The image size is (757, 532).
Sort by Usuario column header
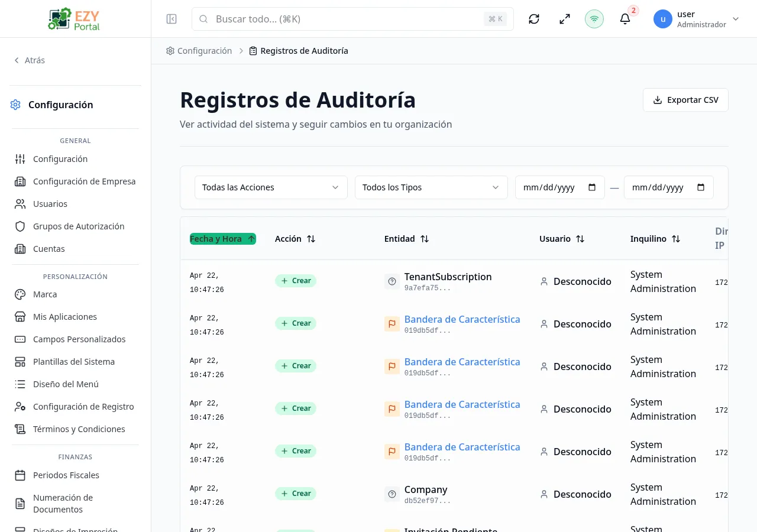coord(562,239)
